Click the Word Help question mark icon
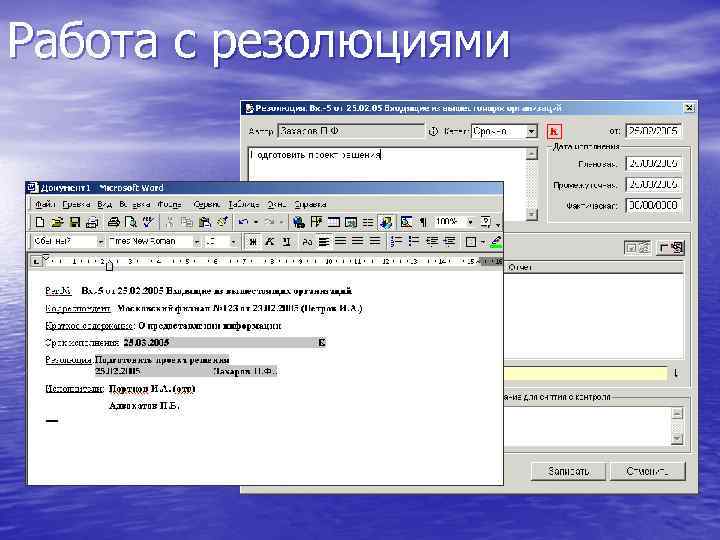 click(x=486, y=223)
